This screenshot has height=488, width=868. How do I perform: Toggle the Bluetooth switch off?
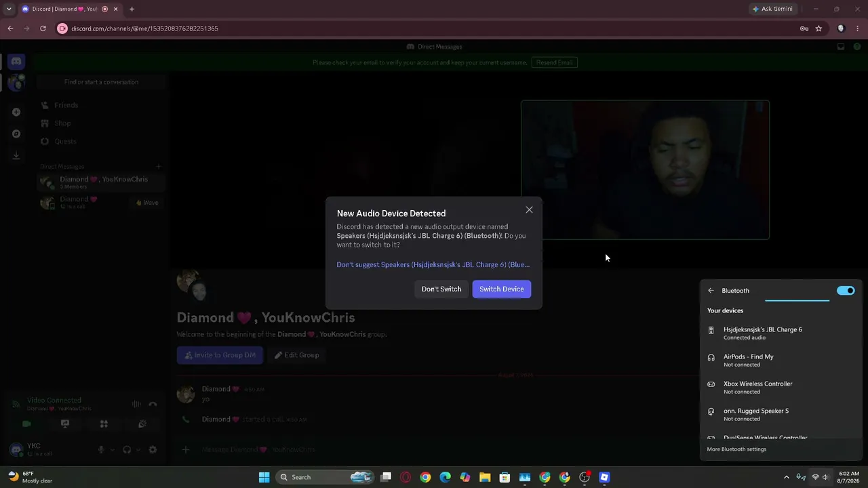coord(846,291)
